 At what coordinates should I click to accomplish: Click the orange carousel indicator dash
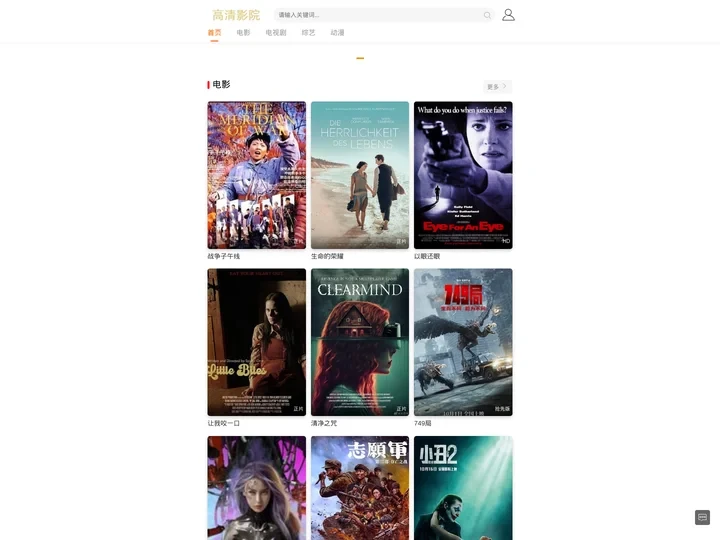pos(360,58)
